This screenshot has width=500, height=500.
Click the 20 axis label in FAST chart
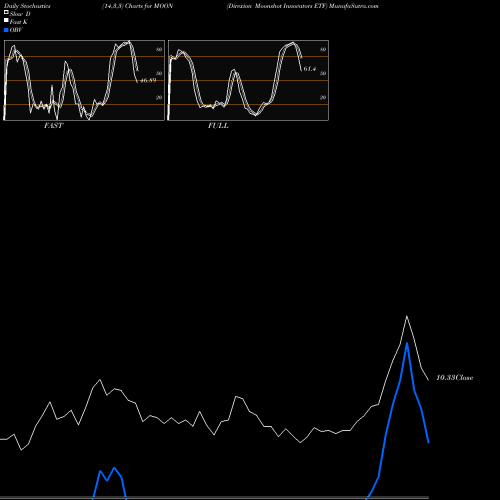(x=159, y=97)
